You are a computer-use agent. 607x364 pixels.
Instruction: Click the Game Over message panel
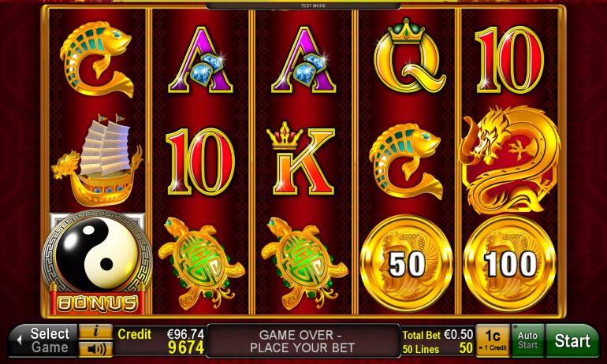[303, 341]
